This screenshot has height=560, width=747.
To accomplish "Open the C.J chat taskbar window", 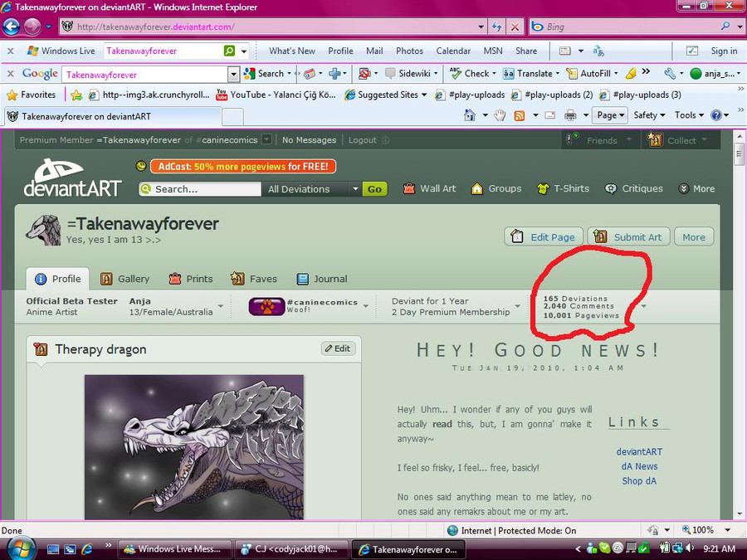I will pyautogui.click(x=290, y=549).
